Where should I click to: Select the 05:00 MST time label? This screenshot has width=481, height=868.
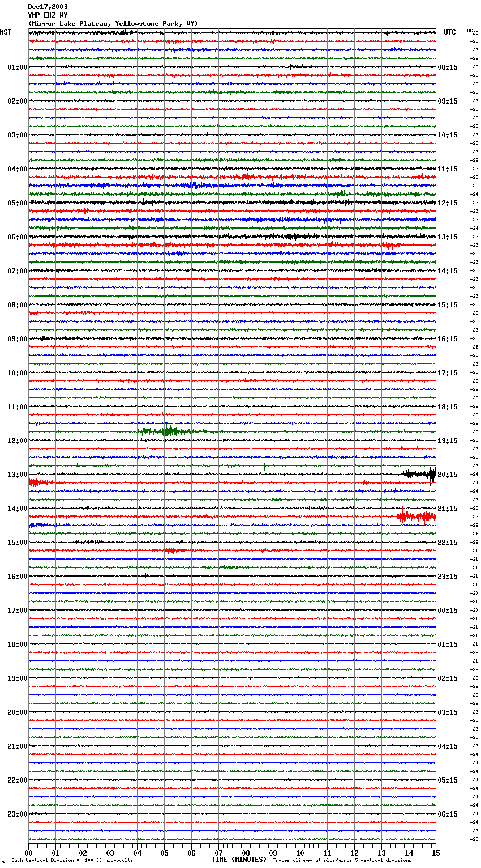pos(17,203)
